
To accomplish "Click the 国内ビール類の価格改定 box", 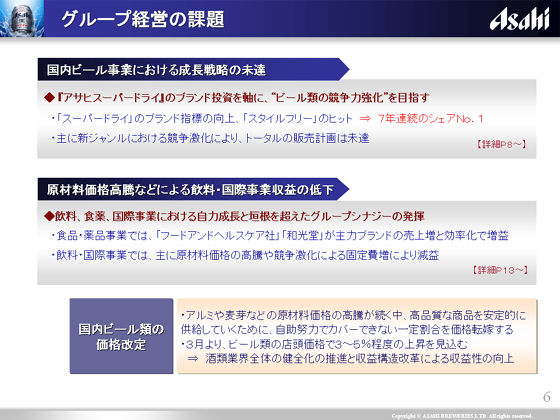I will click(x=121, y=336).
